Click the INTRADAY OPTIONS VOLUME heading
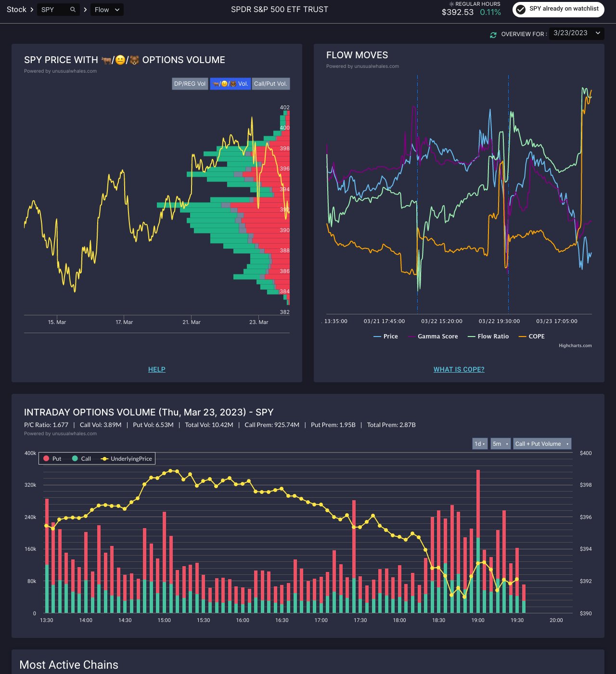 (149, 413)
